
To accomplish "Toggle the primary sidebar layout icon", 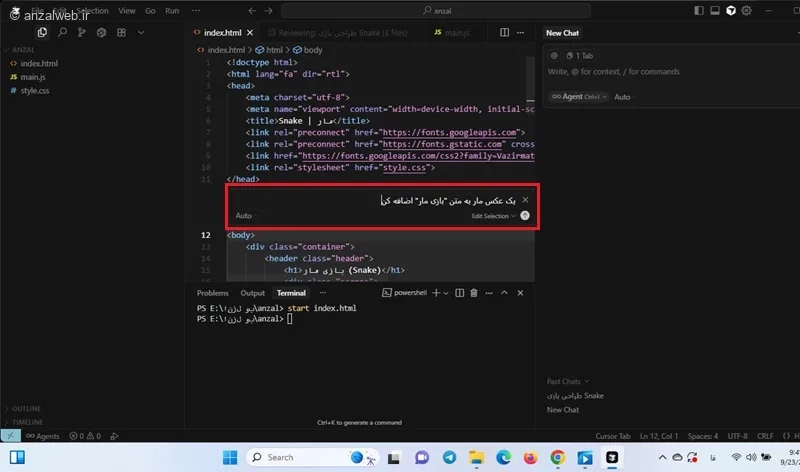I will point(699,10).
